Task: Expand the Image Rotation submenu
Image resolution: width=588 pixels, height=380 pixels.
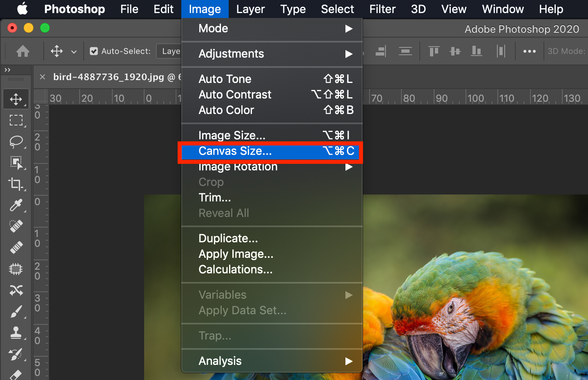Action: coord(272,166)
